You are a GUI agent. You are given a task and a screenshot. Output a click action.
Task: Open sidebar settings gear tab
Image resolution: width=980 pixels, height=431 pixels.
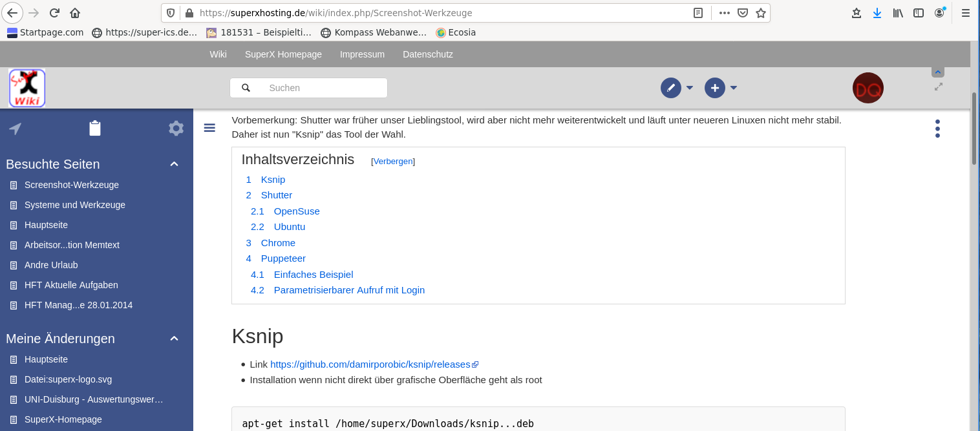point(176,129)
